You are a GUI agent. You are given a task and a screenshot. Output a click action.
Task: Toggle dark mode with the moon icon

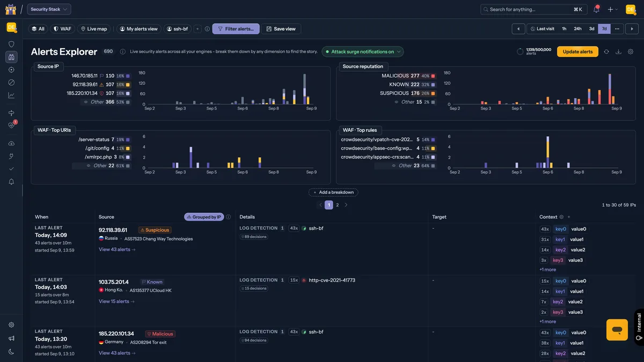(x=11, y=351)
